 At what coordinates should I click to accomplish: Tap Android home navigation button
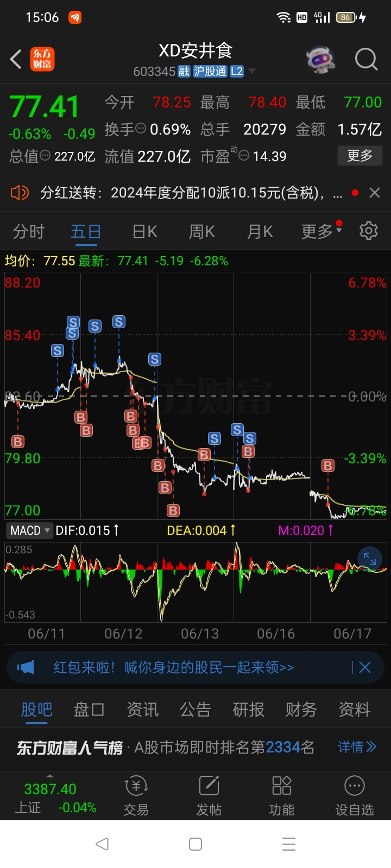pos(195,844)
